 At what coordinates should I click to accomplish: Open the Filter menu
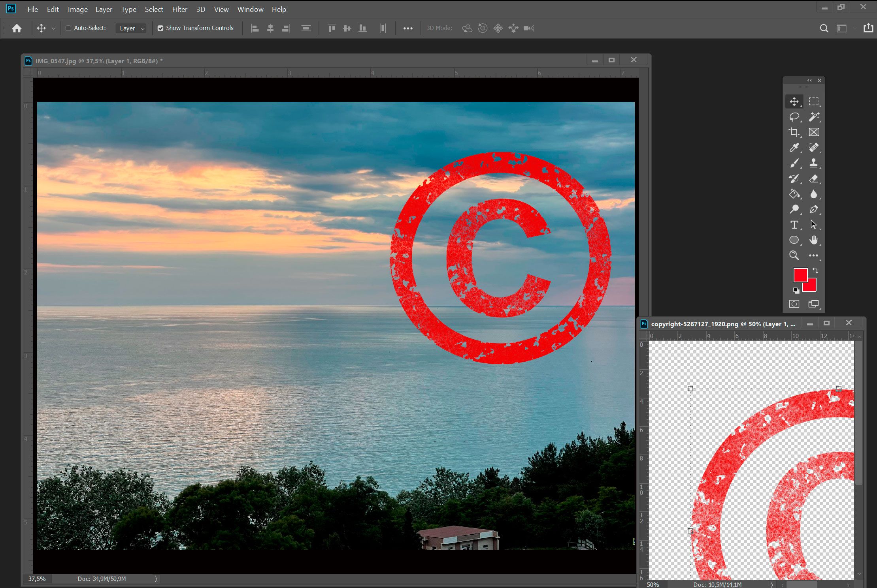(x=179, y=9)
